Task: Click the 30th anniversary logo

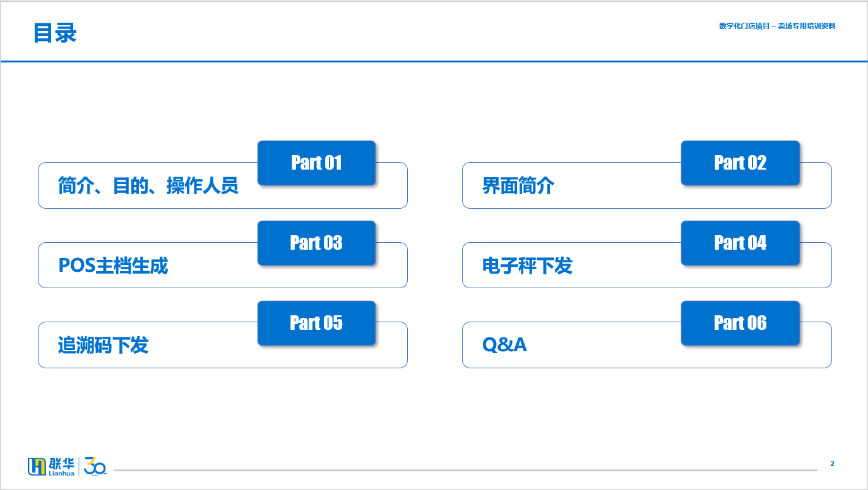Action: tap(95, 466)
